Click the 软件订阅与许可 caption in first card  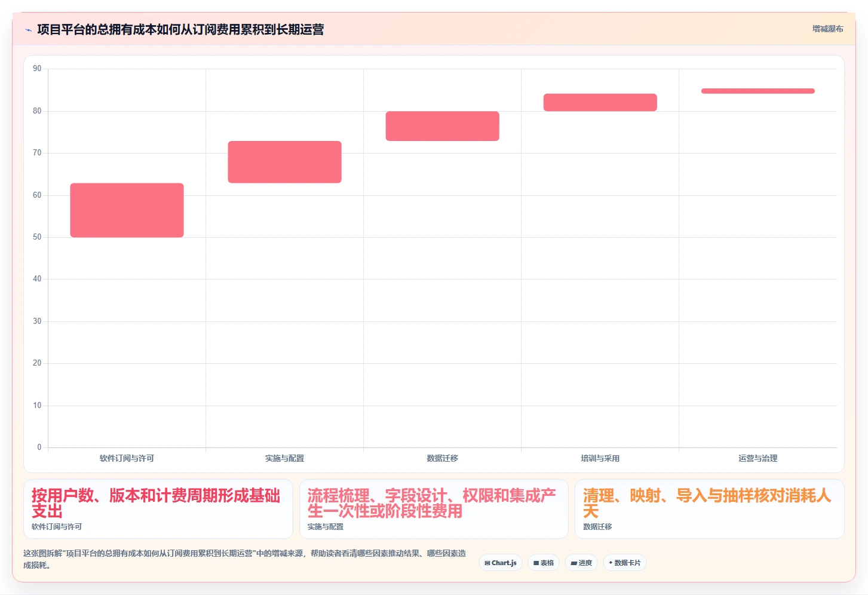[57, 527]
